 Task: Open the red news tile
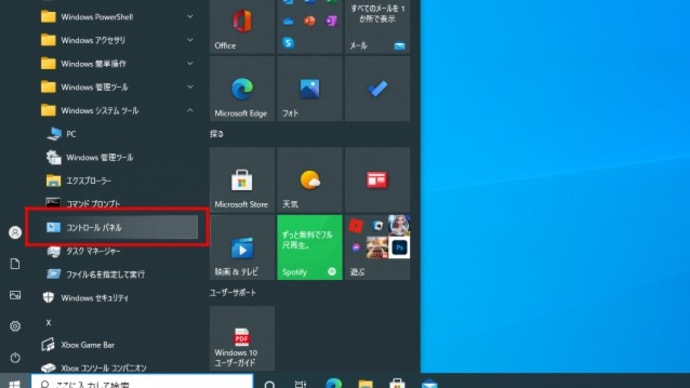[x=377, y=179]
